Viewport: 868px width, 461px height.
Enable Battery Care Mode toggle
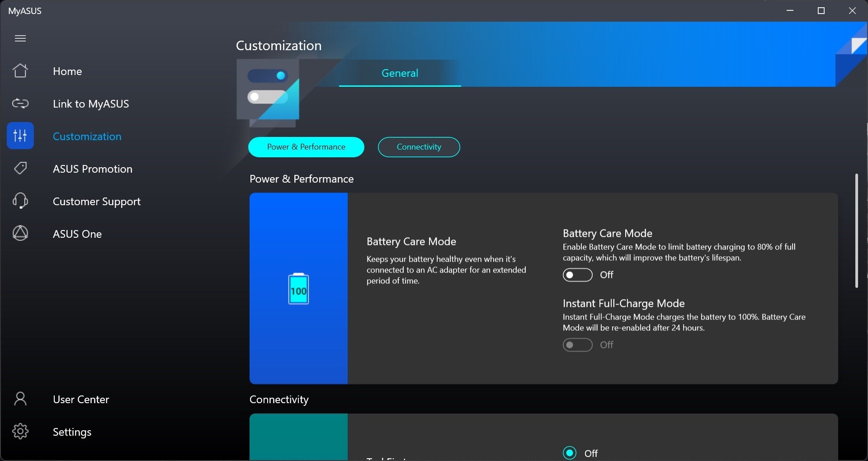577,275
